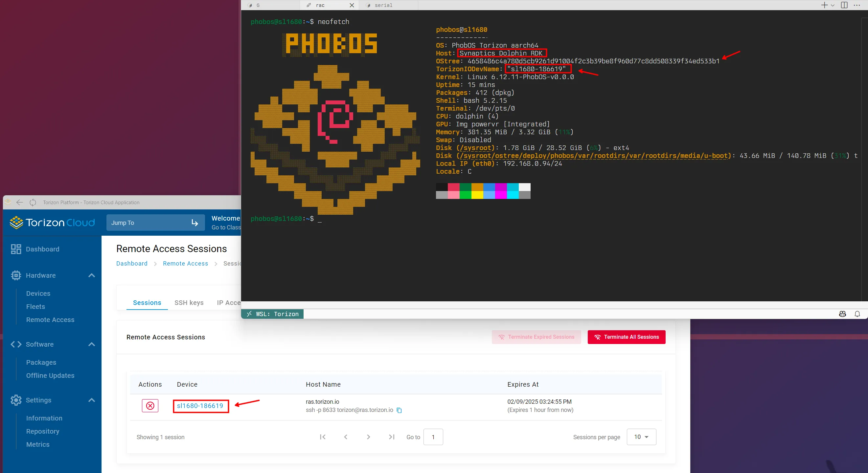Click the OSTree hash in terminal
This screenshot has width=868, height=473.
(x=593, y=61)
